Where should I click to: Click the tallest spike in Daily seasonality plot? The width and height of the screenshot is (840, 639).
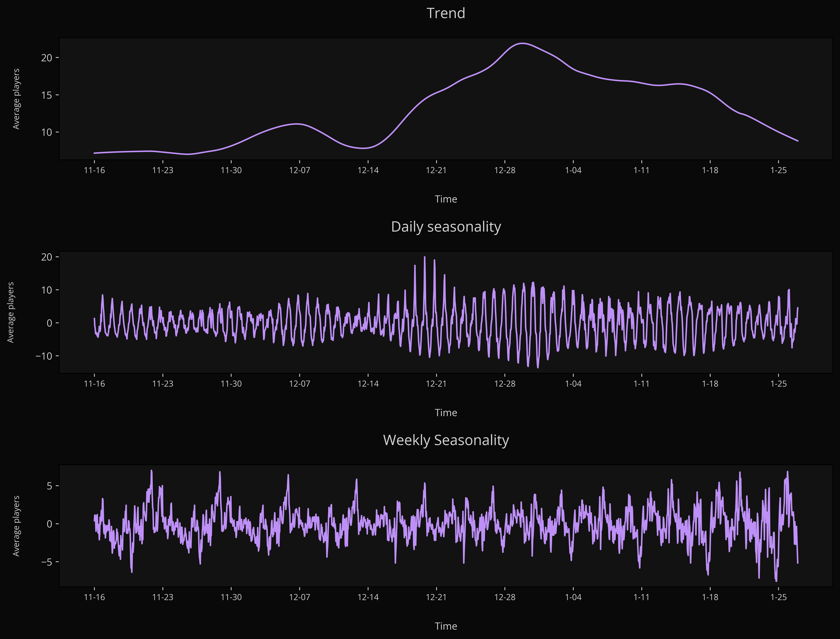[425, 257]
